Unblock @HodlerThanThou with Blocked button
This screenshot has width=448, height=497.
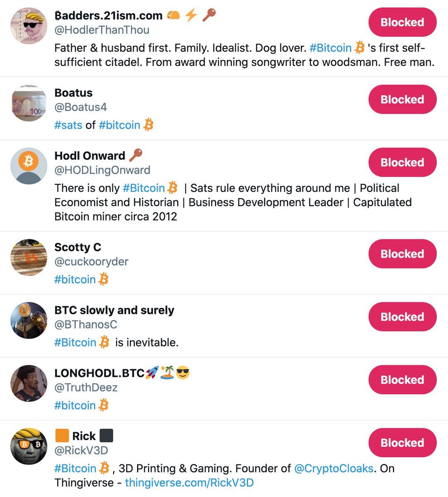tap(402, 22)
